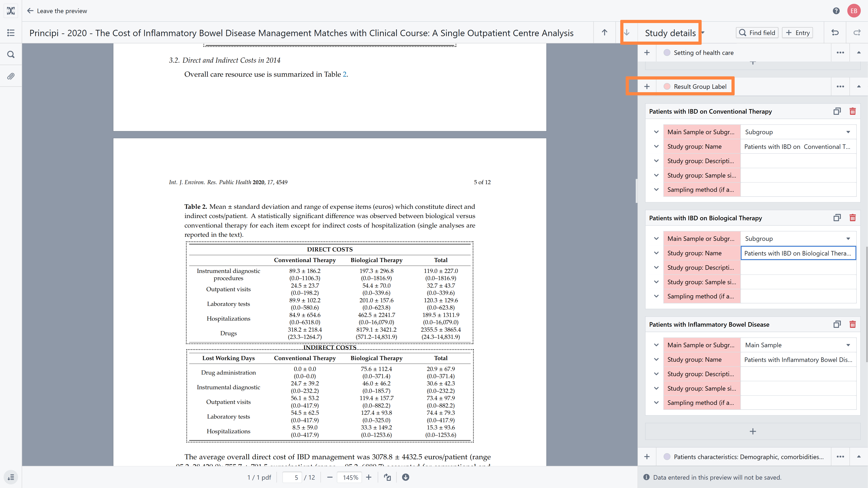This screenshot has height=488, width=868.
Task: Leave the preview
Action: (57, 11)
